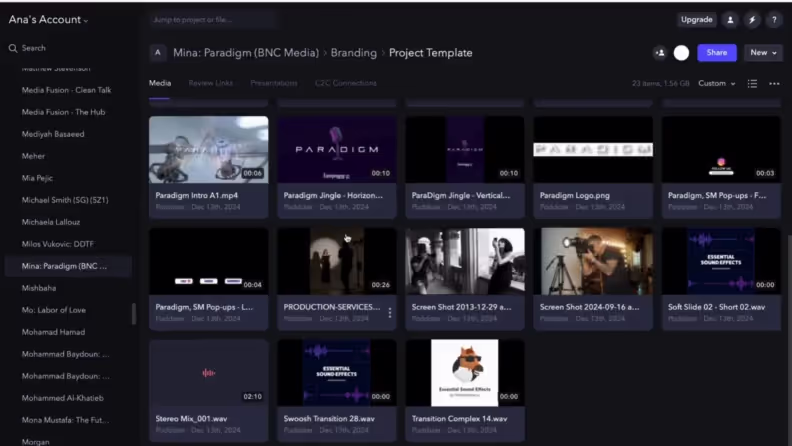This screenshot has height=446, width=792.
Task: Open the C2C Connections tab
Action: (x=345, y=83)
